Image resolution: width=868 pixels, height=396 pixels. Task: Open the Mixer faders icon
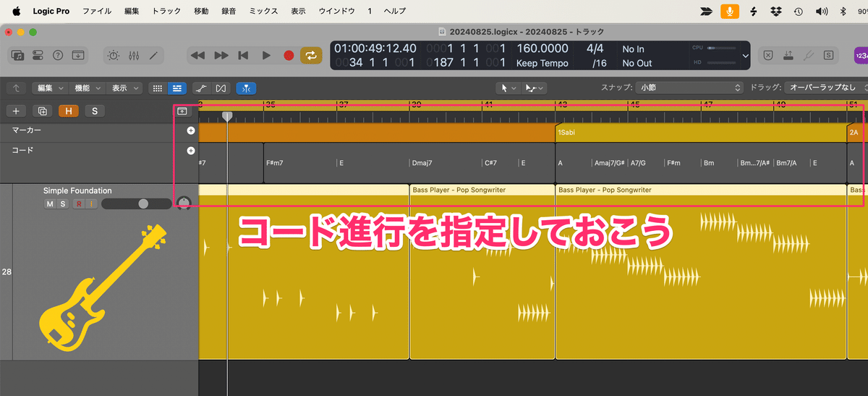tap(134, 55)
